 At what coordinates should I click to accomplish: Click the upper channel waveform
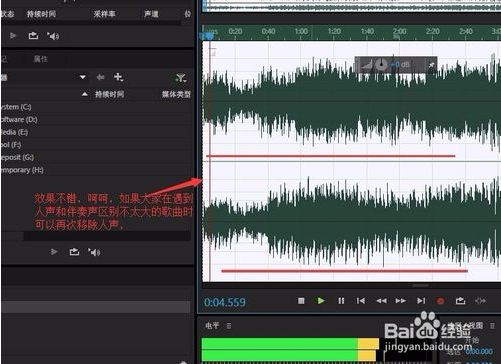pos(352,101)
